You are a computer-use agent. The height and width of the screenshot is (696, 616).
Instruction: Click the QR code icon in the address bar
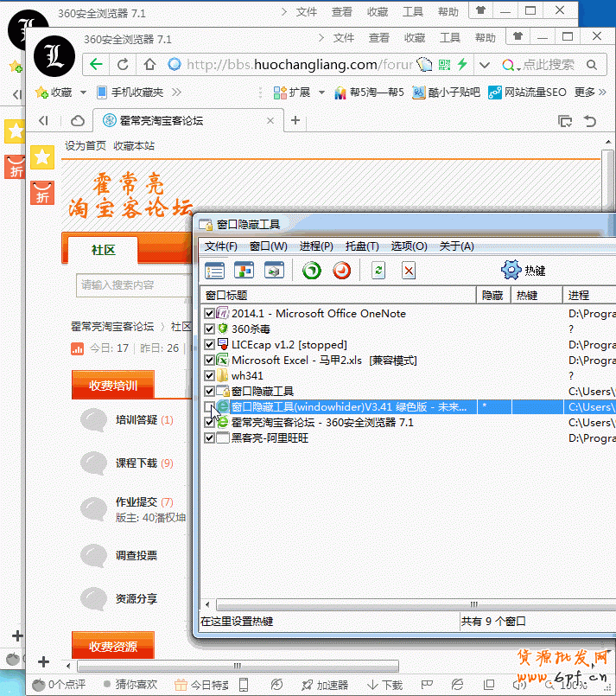click(444, 65)
